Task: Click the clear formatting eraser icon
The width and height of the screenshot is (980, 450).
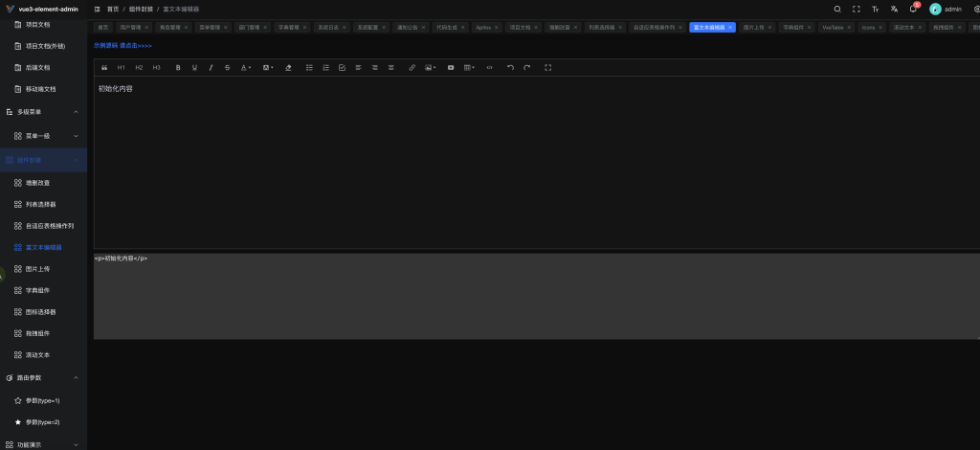Action: (288, 67)
